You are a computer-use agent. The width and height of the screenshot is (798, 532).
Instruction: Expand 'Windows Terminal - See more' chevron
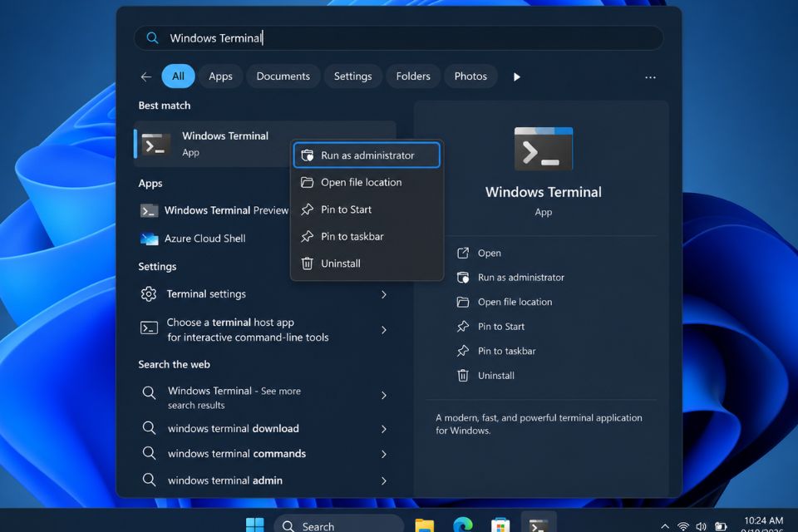coord(384,395)
